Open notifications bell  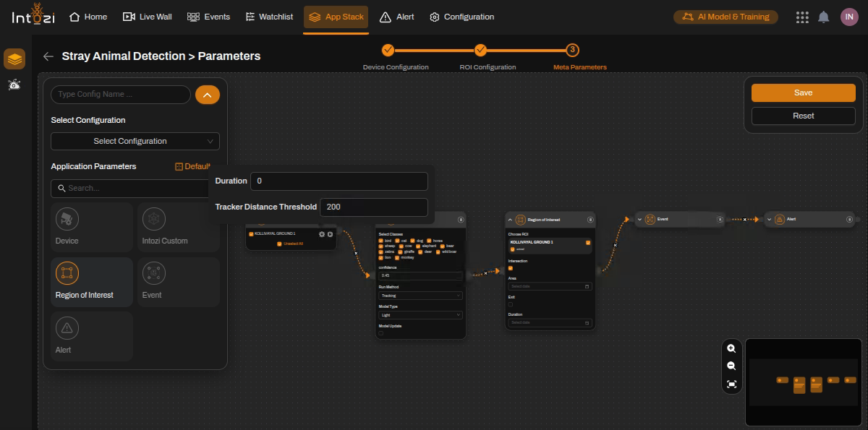coord(824,17)
